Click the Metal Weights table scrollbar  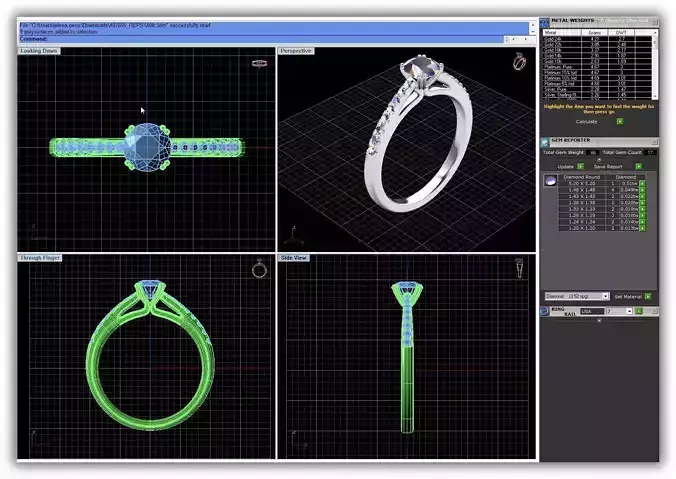(655, 64)
